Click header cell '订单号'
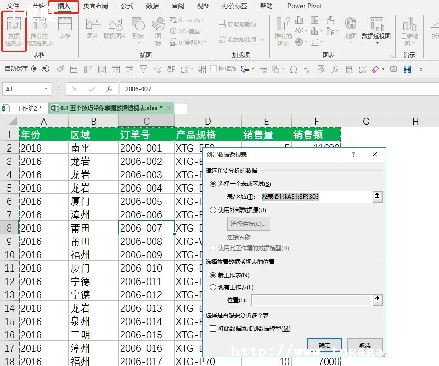 (146, 134)
